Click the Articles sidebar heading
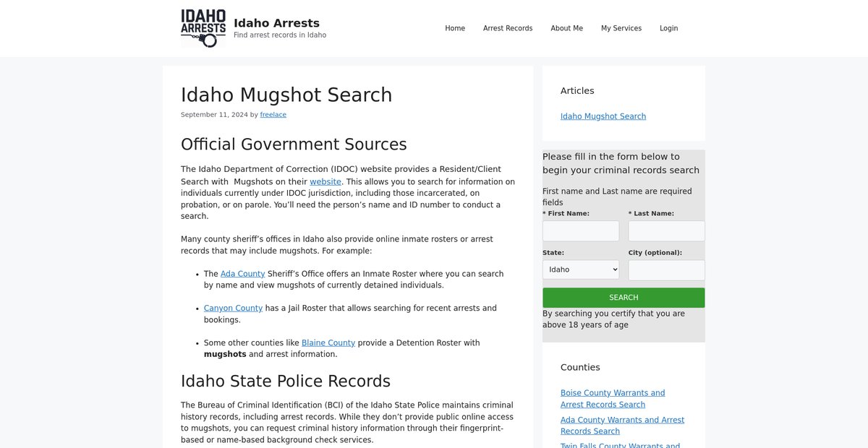Image resolution: width=868 pixels, height=448 pixels. (x=577, y=91)
